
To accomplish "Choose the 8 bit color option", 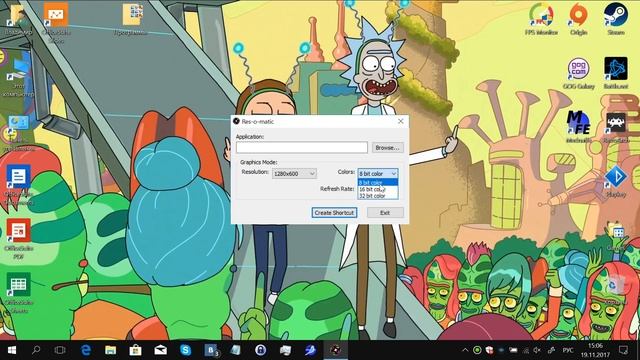I will (378, 182).
